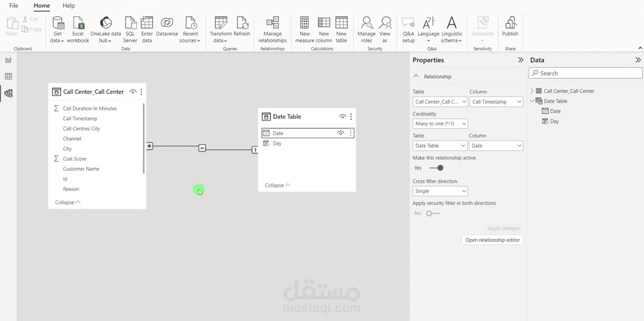Image resolution: width=644 pixels, height=321 pixels.
Task: Create a New measure
Action: coord(304,30)
